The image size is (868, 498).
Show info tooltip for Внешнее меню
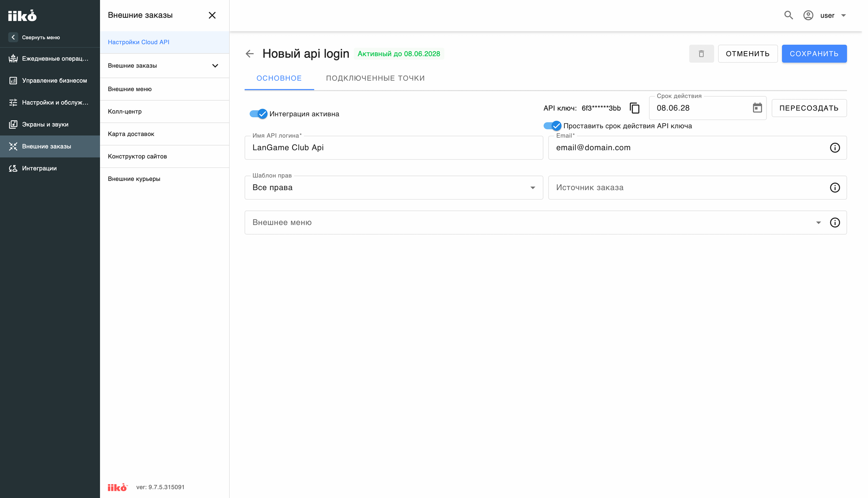pyautogui.click(x=835, y=223)
